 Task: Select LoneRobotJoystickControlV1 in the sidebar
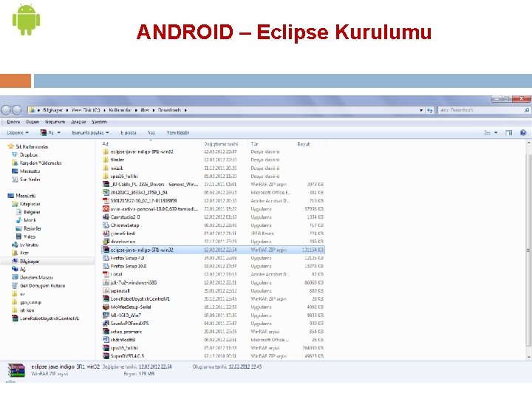coord(45,318)
